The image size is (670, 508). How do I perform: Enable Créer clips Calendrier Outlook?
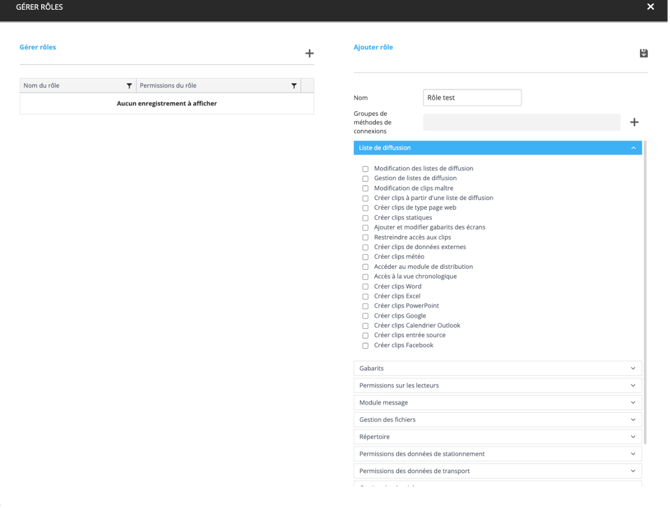pos(365,326)
